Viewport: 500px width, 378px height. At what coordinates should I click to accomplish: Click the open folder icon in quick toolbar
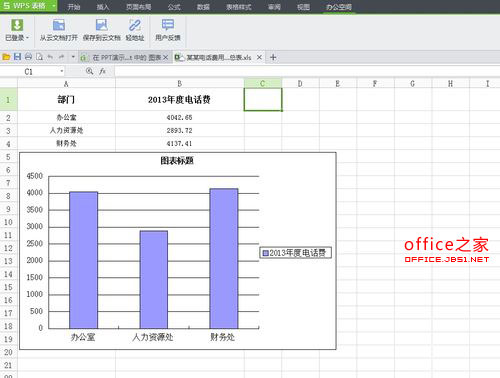pyautogui.click(x=6, y=57)
